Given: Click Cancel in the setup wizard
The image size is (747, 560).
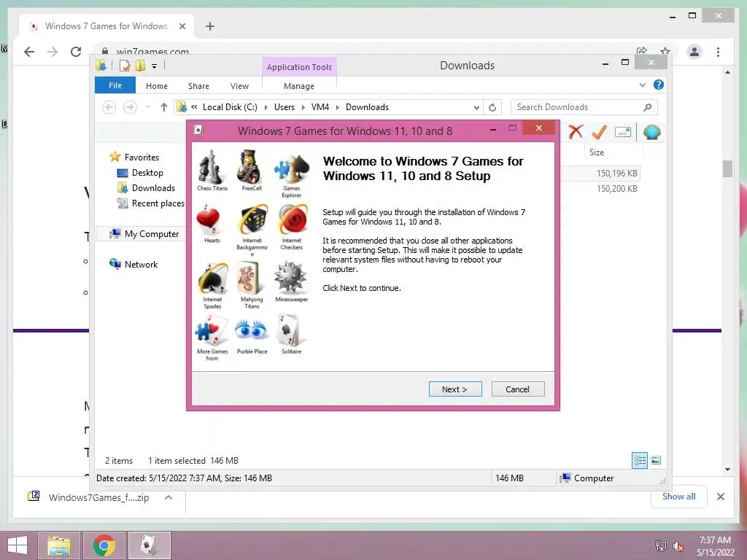Looking at the screenshot, I should coord(517,389).
